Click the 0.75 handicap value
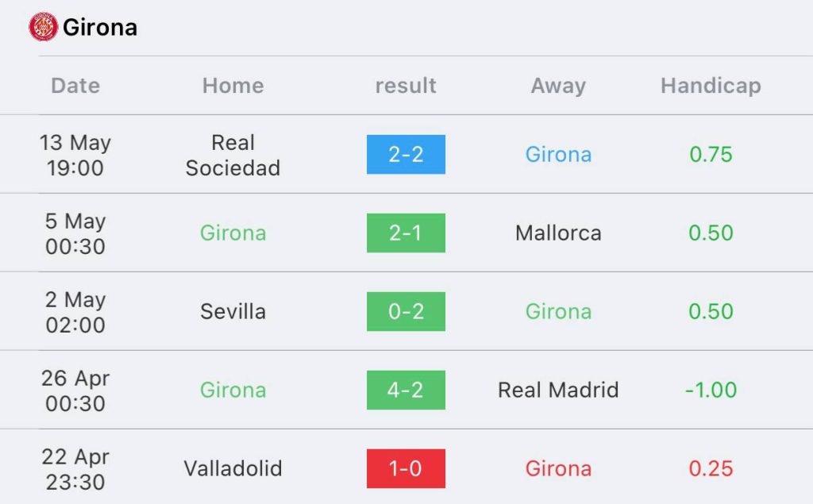This screenshot has height=504, width=813. pyautogui.click(x=711, y=155)
